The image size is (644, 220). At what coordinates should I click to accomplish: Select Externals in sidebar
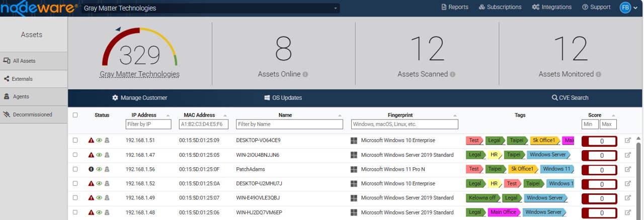pos(34,79)
